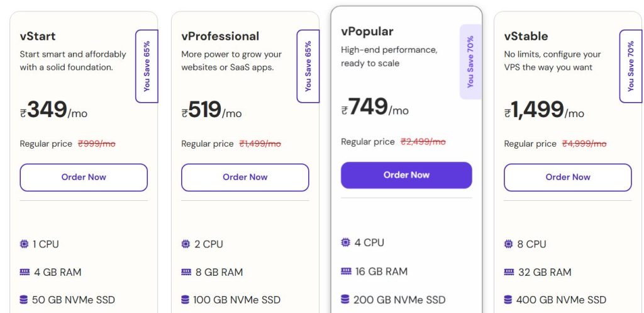Click the CPU chip icon in vStart
This screenshot has width=644, height=313.
[25, 244]
